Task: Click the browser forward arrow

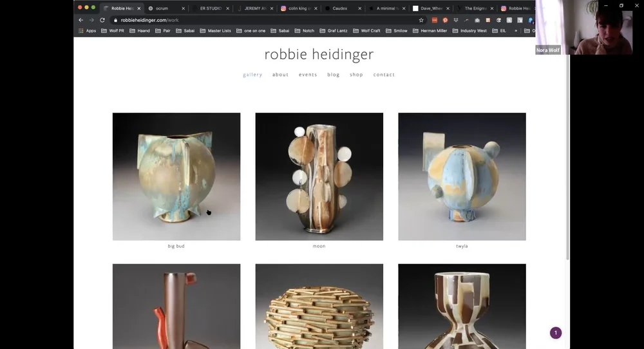Action: pos(91,20)
